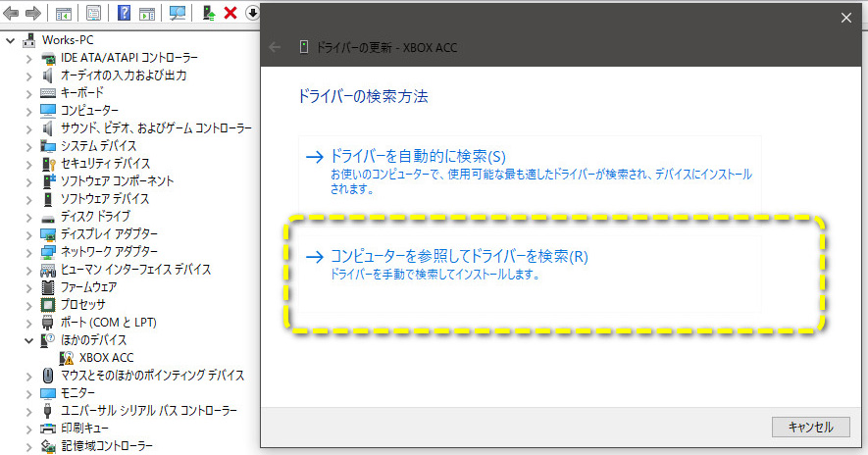Click the キャンセル button
Screen dimensions: 868x455
click(810, 427)
